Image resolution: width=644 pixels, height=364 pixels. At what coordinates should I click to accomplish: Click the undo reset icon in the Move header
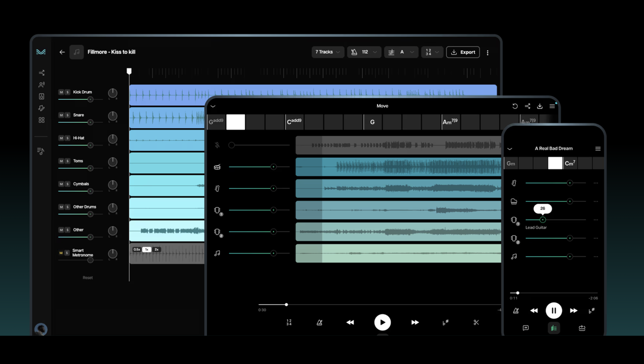pos(515,106)
